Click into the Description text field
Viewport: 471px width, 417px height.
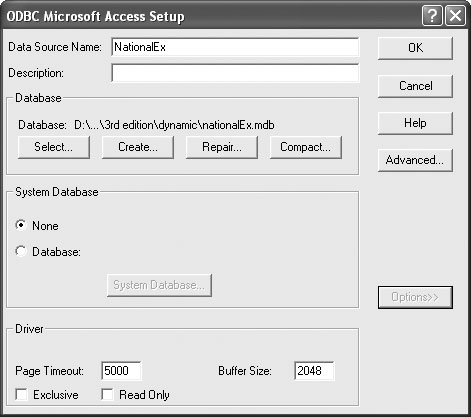(x=235, y=73)
